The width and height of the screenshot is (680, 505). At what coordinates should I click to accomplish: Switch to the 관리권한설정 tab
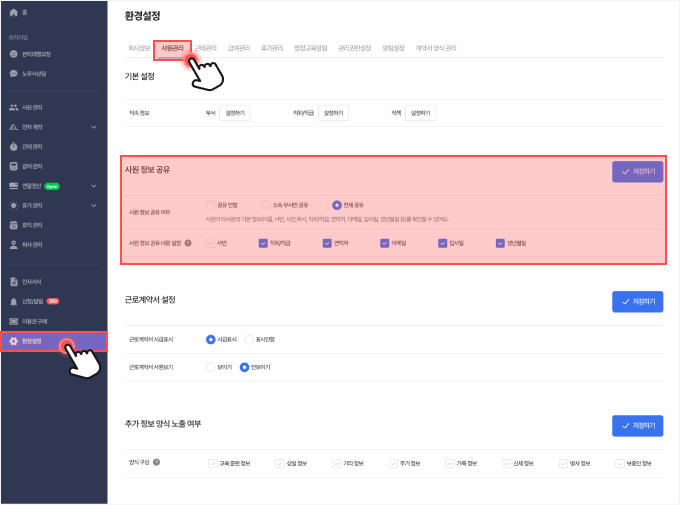(354, 48)
